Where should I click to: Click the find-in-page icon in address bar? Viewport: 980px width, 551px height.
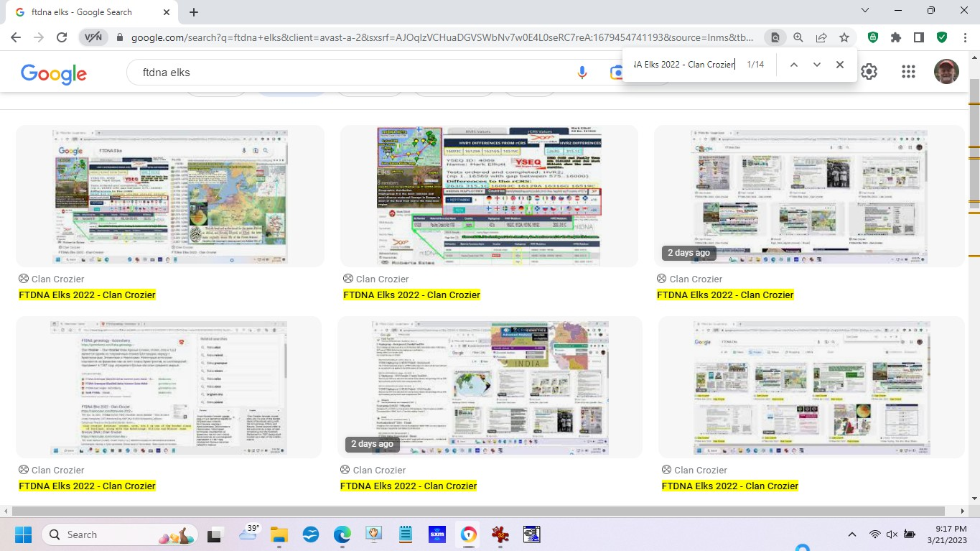(775, 37)
